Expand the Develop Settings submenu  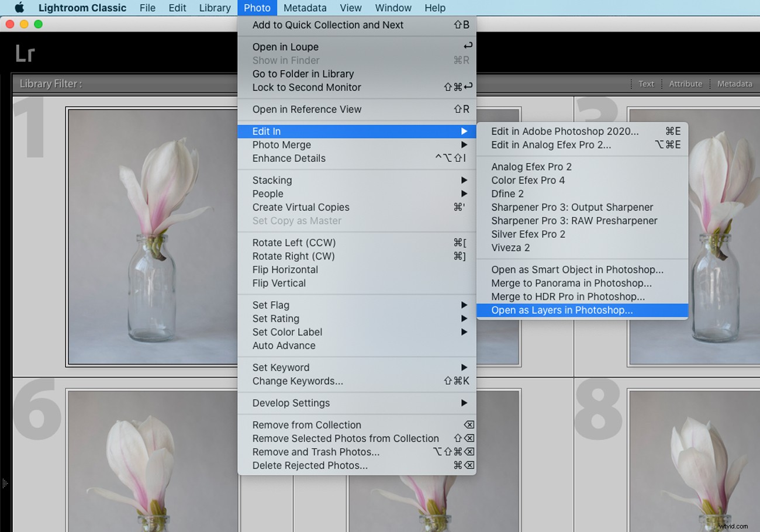coord(290,403)
